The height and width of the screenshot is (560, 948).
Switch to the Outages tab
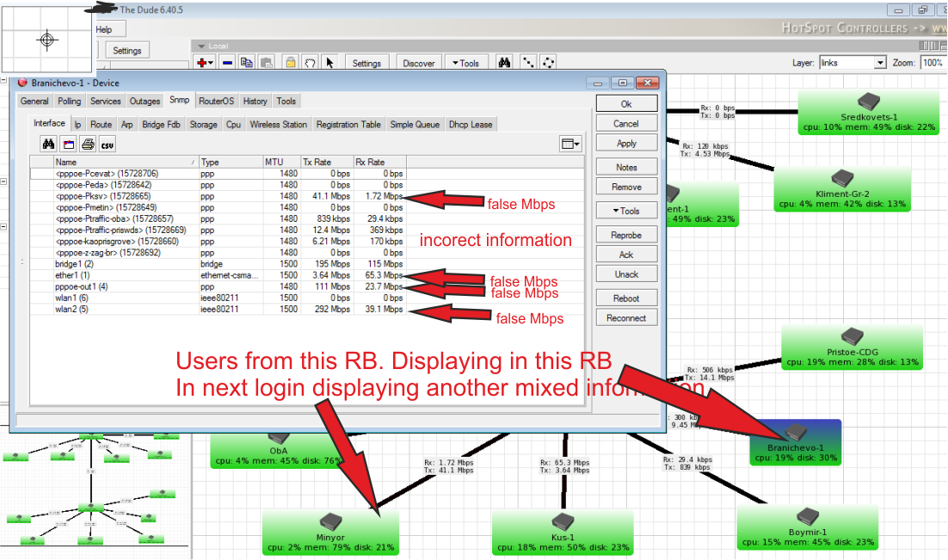(145, 101)
